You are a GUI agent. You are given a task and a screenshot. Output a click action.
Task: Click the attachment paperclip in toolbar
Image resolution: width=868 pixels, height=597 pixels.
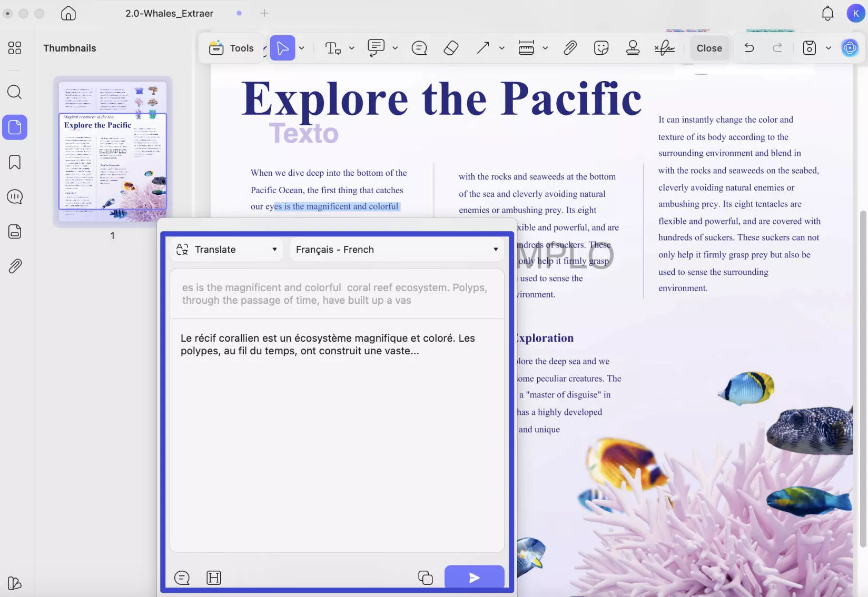pos(570,48)
